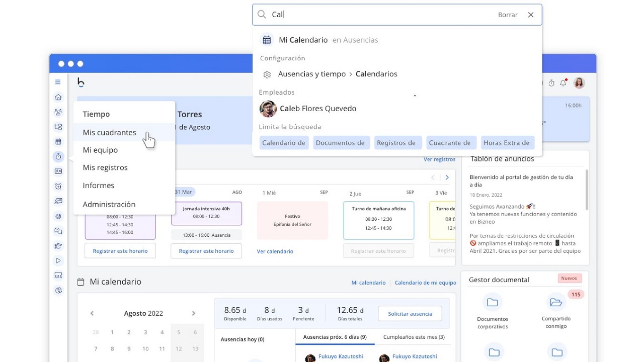The width and height of the screenshot is (644, 362).
Task: Toggle the 'Registros de' search filter chip
Action: [397, 142]
